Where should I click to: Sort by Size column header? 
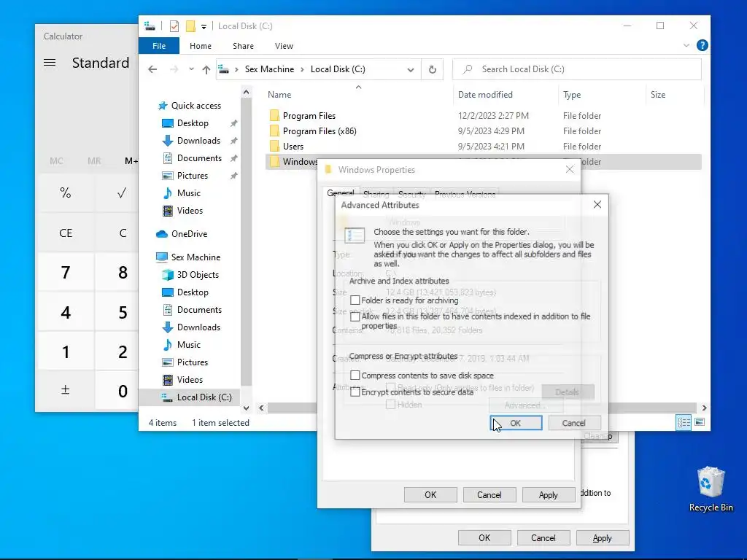tap(658, 95)
